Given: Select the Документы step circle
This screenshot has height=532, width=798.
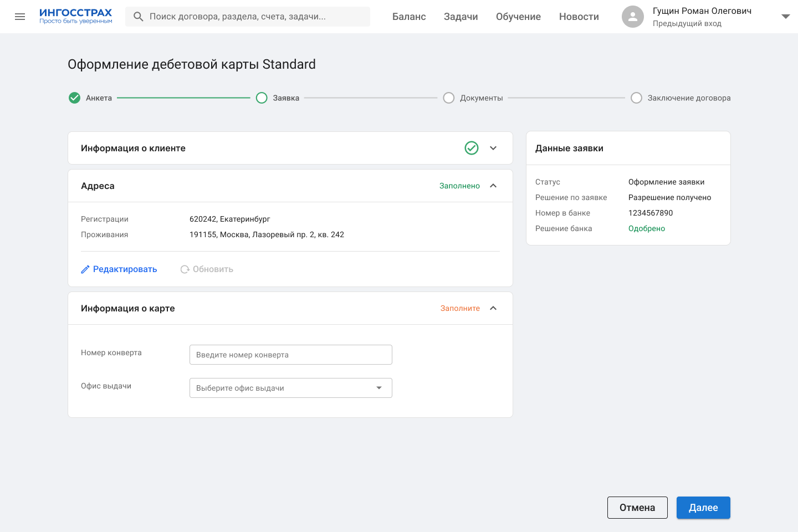Looking at the screenshot, I should point(449,98).
